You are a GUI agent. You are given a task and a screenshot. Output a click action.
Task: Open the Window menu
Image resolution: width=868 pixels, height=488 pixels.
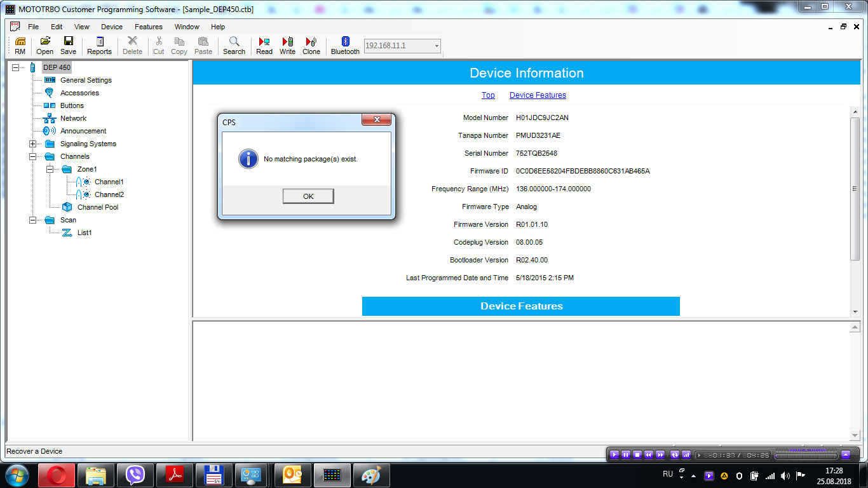coord(187,27)
